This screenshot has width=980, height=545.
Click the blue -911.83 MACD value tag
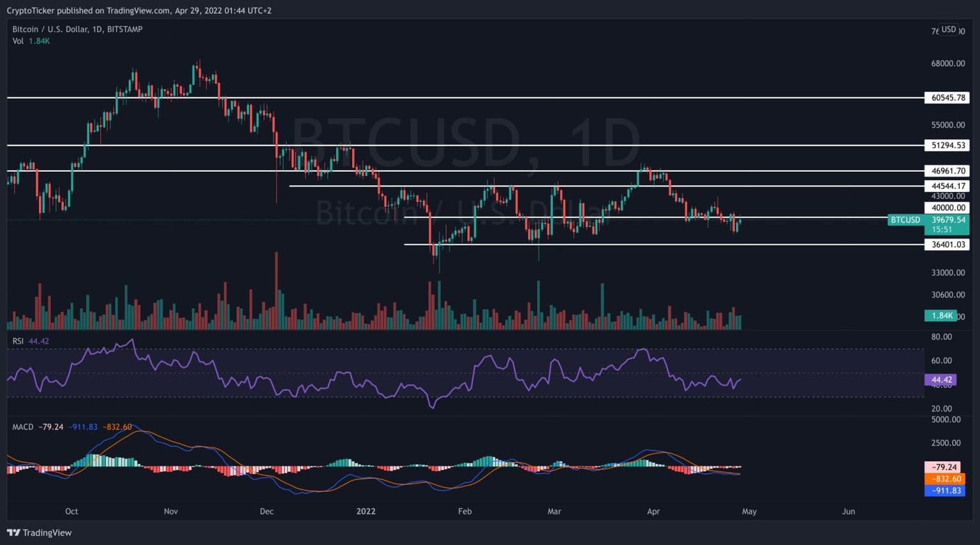click(945, 491)
